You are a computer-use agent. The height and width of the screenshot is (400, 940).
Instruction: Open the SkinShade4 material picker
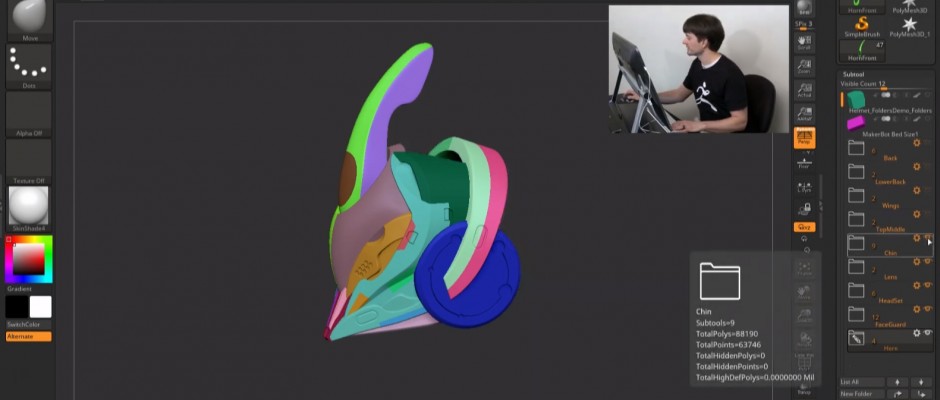29,207
